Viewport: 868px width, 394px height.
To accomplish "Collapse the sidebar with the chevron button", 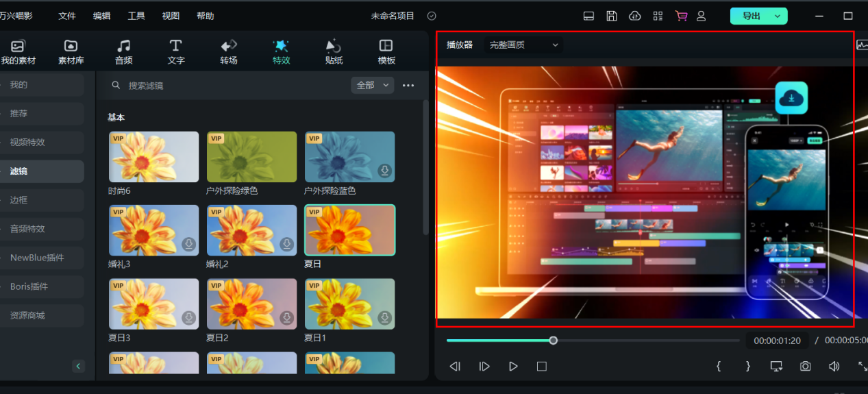I will click(78, 366).
